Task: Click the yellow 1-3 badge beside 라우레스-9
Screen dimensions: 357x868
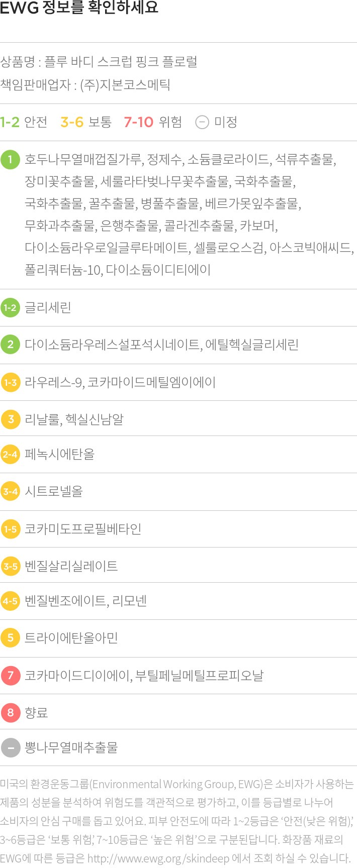Action: click(x=10, y=382)
